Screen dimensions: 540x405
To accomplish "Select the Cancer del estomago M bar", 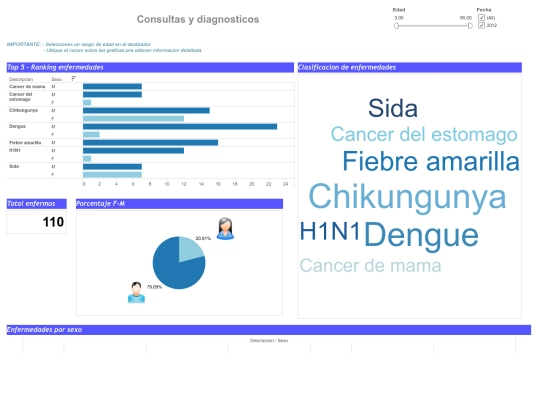I will [112, 94].
